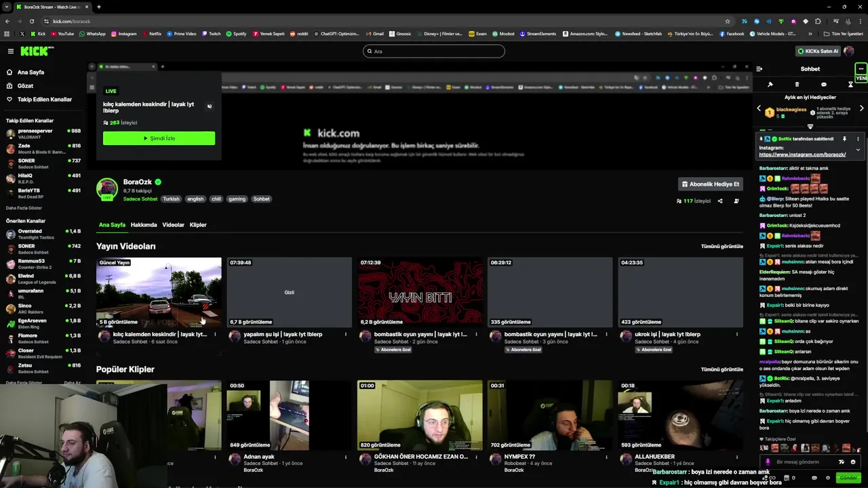Image resolution: width=868 pixels, height=488 pixels.
Task: View all Popüler Klipler via Tümünü görüntüle
Action: point(722,369)
